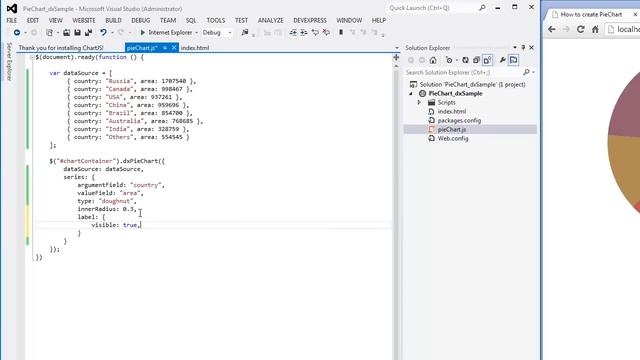Open the ANALYZE menu
Viewport: 640px width, 360px height.
click(x=270, y=20)
